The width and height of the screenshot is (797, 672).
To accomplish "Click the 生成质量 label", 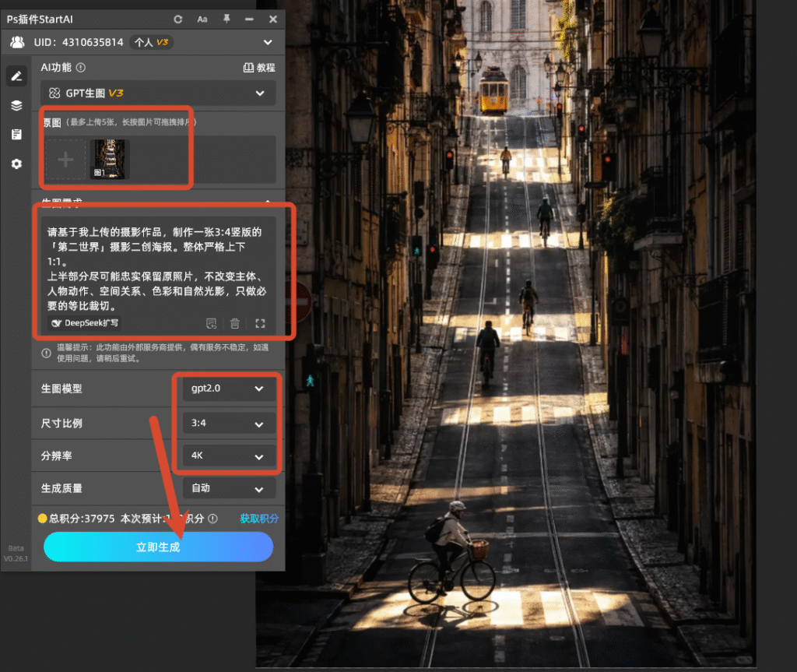I will [x=61, y=488].
